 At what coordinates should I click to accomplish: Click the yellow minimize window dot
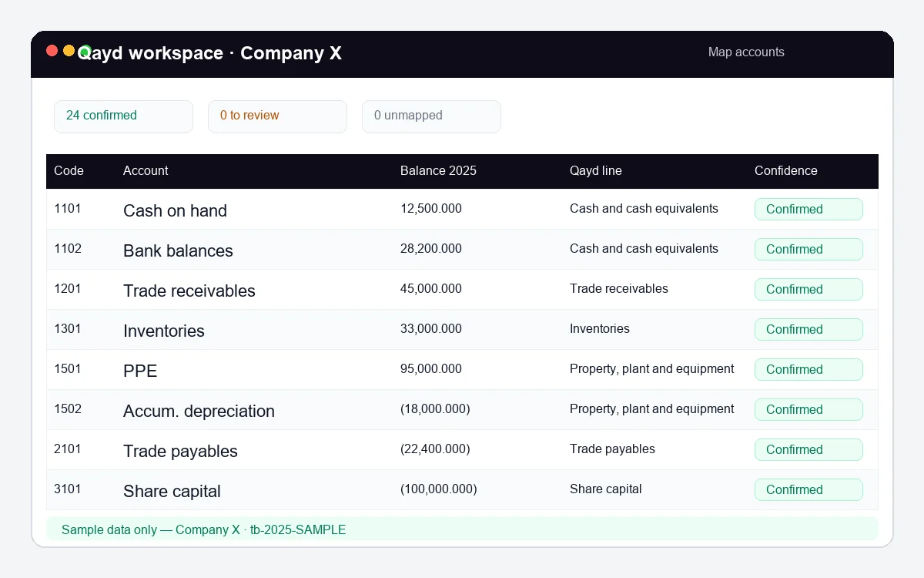click(x=69, y=51)
